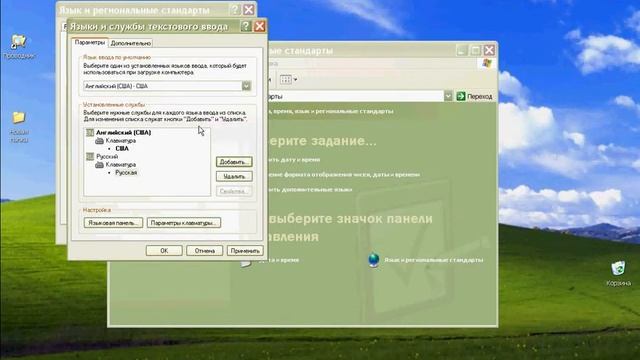Click the Английский (США) language icon in list

[x=90, y=133]
